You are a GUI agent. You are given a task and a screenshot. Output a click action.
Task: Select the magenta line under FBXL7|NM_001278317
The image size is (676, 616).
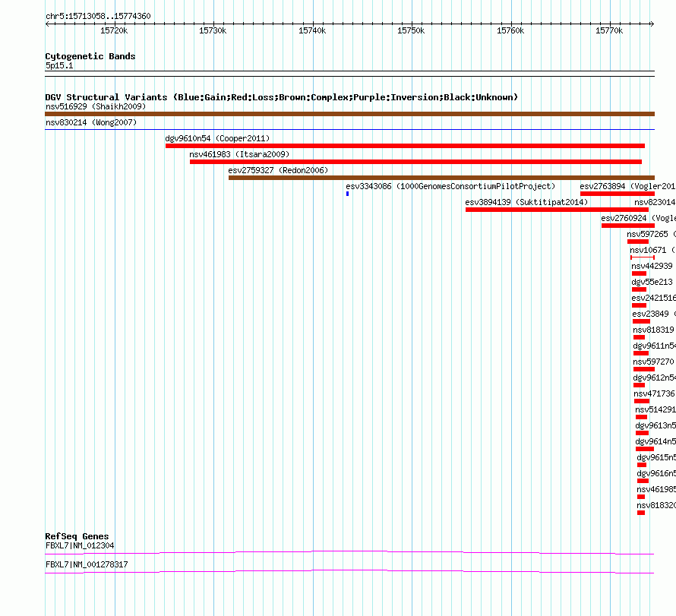point(349,572)
